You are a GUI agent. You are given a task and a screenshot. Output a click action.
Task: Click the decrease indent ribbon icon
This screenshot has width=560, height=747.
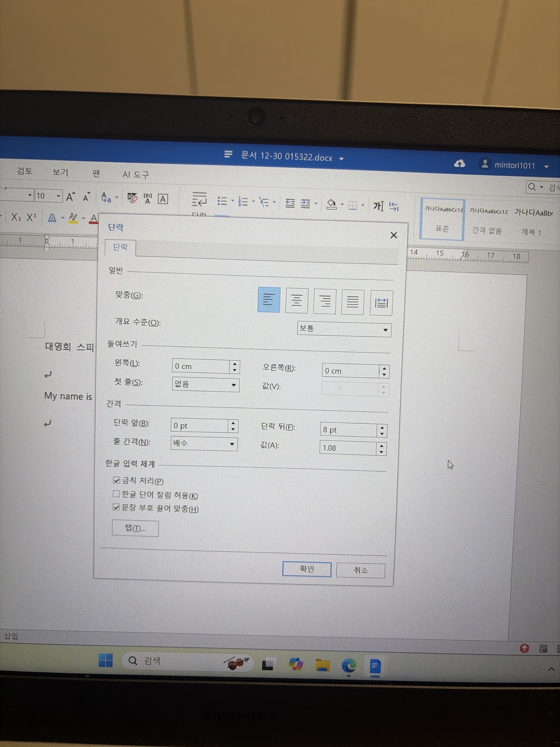pos(290,203)
